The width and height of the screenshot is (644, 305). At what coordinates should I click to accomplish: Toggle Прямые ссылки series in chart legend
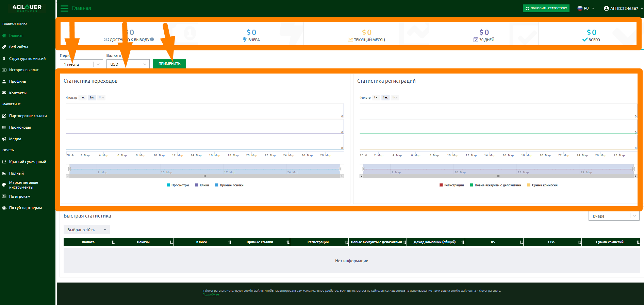click(x=229, y=185)
